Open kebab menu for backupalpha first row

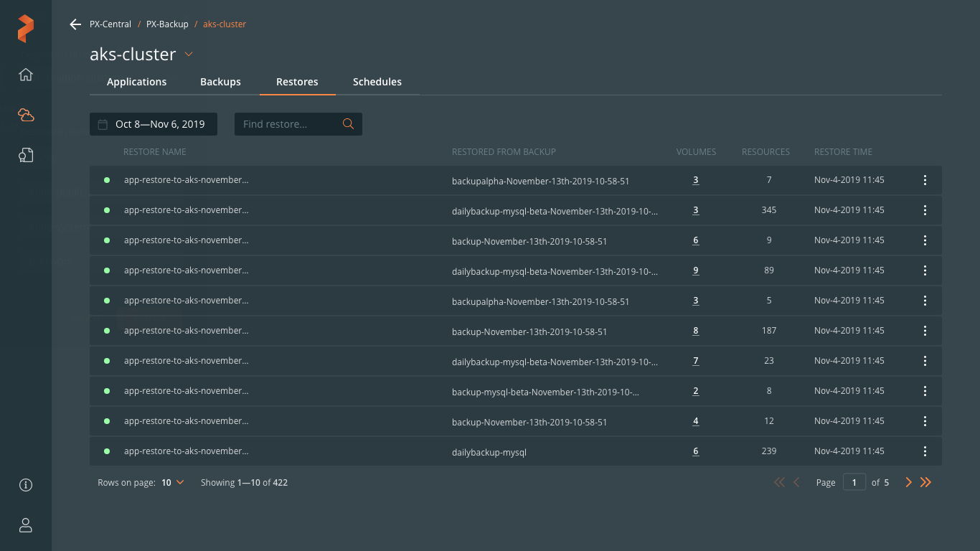pyautogui.click(x=925, y=181)
